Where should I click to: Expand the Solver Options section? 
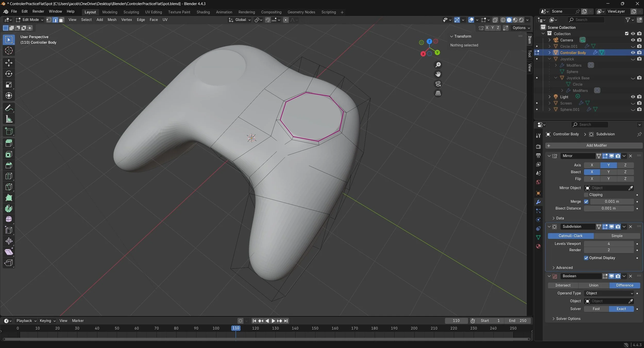[x=566, y=319]
